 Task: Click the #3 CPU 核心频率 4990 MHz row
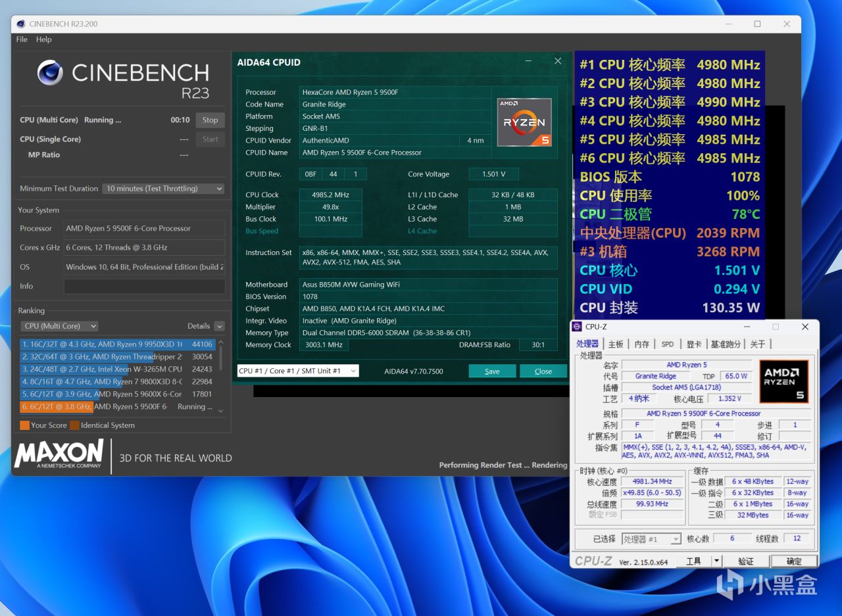click(x=670, y=102)
